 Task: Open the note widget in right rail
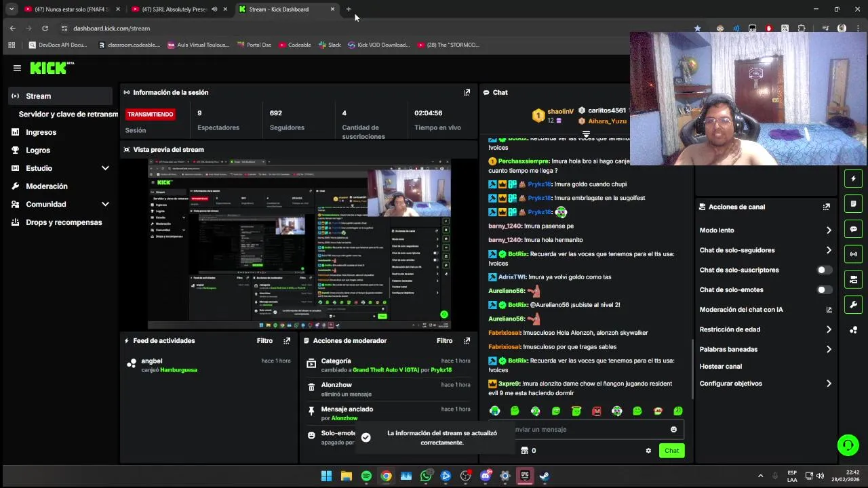tap(854, 204)
